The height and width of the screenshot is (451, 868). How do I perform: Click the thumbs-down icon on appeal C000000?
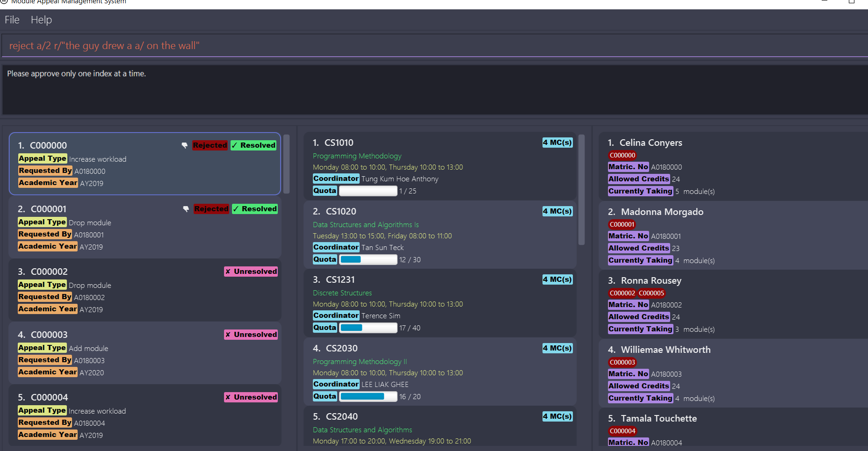point(185,145)
